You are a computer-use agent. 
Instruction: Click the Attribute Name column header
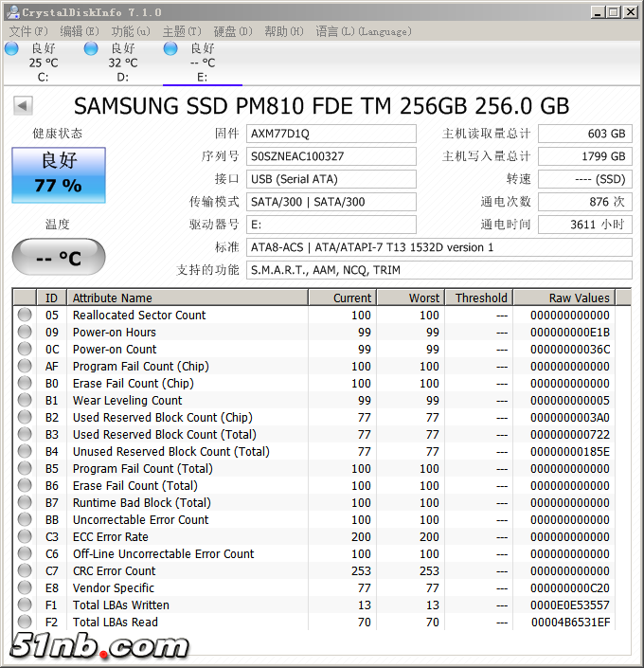coord(188,298)
